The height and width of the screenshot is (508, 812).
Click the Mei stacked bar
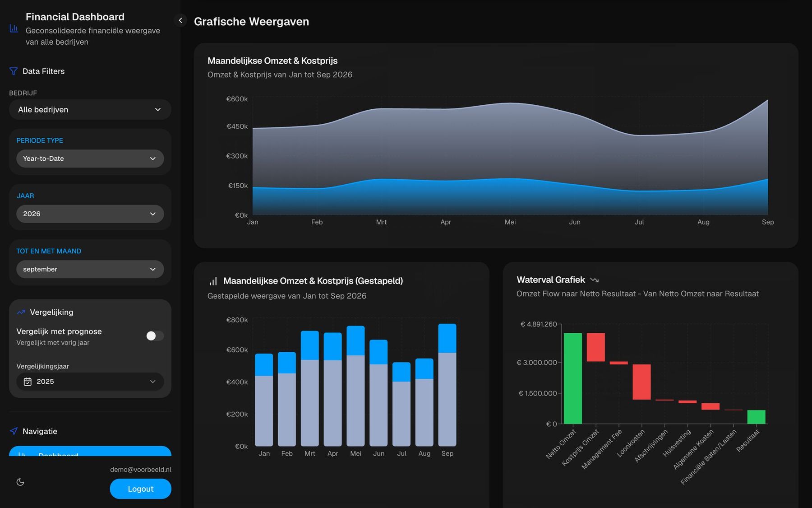point(355,386)
